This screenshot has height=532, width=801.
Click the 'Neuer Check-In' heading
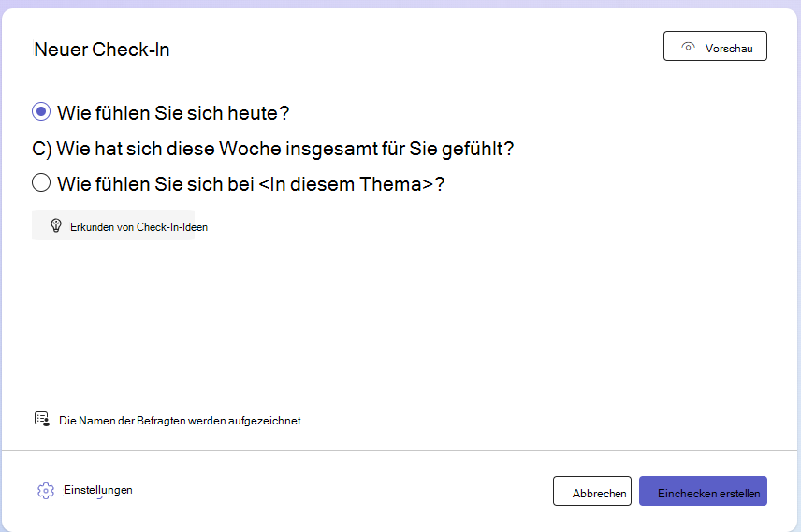102,50
